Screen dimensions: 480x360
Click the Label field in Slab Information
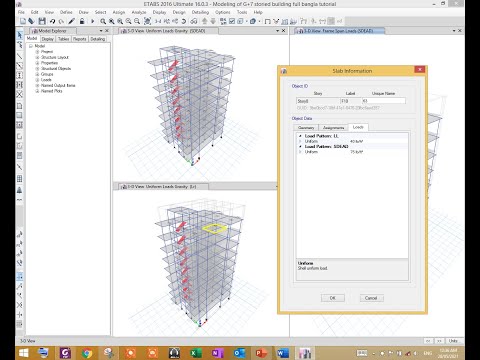[351, 101]
